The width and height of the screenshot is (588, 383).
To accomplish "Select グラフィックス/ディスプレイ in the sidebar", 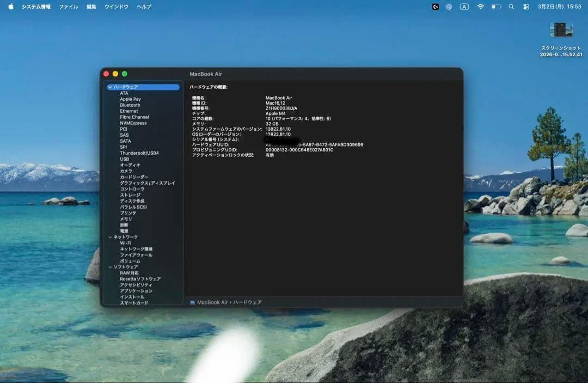I will click(148, 183).
